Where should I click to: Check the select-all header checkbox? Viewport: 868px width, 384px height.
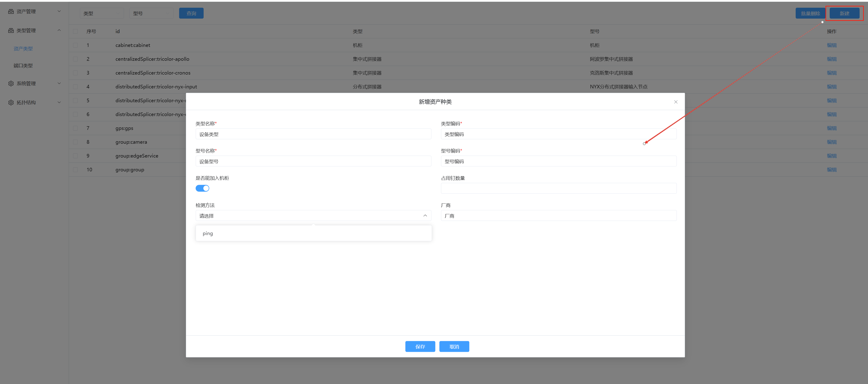pyautogui.click(x=76, y=31)
